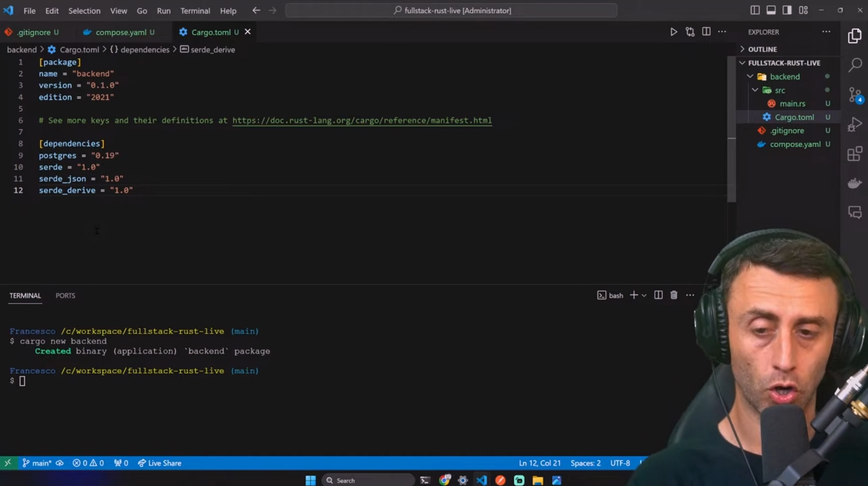Viewport: 868px width, 486px height.
Task: Run the current Cargo.toml file
Action: (x=674, y=32)
